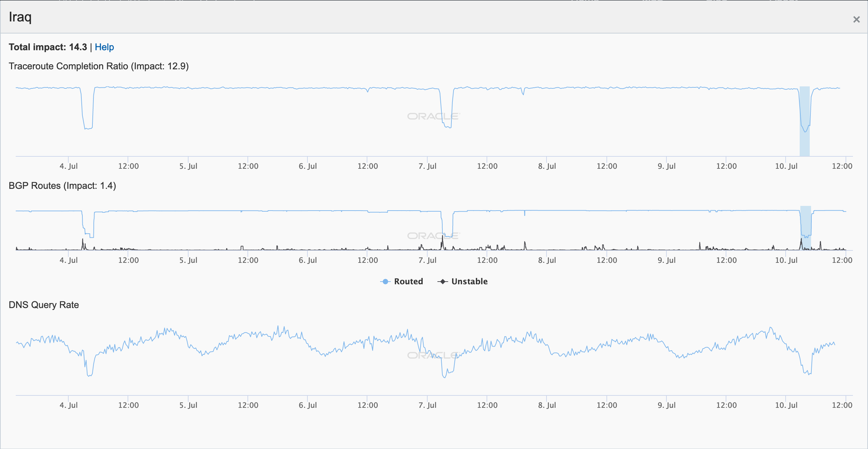The width and height of the screenshot is (868, 449).
Task: Open the Help link
Action: pos(104,47)
